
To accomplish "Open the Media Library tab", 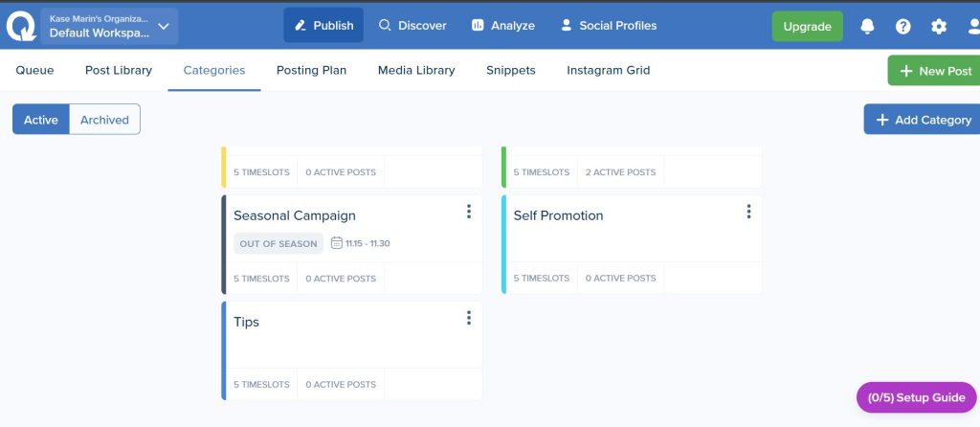I will [416, 70].
